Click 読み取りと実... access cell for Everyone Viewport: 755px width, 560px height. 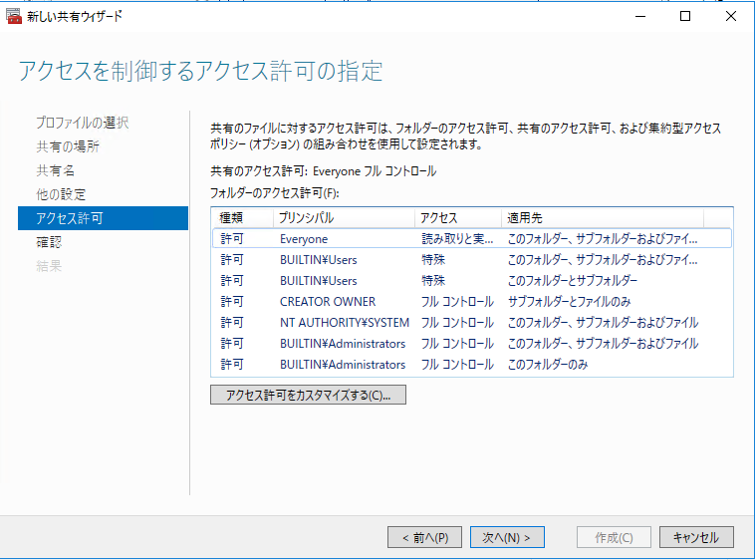point(457,239)
